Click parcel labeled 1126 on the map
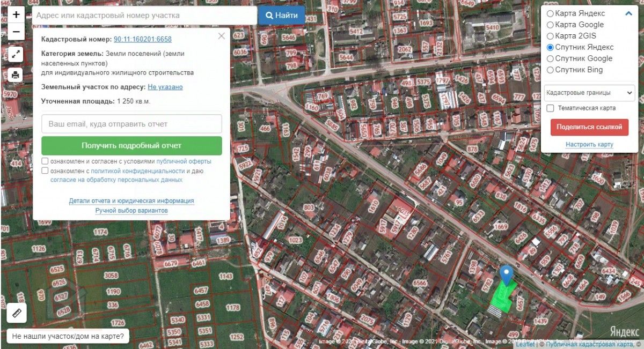The width and height of the screenshot is (644, 349). click(39, 249)
